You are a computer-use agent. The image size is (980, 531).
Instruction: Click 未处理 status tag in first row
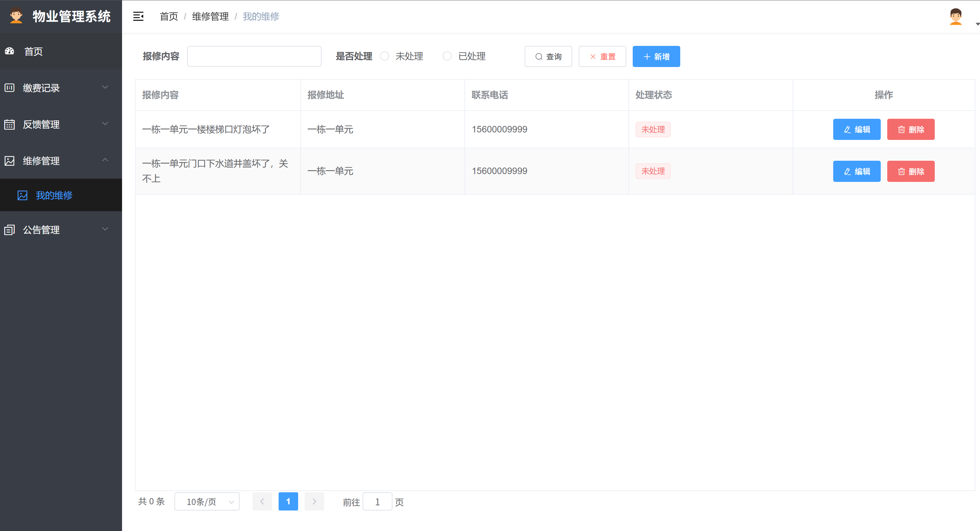tap(653, 129)
